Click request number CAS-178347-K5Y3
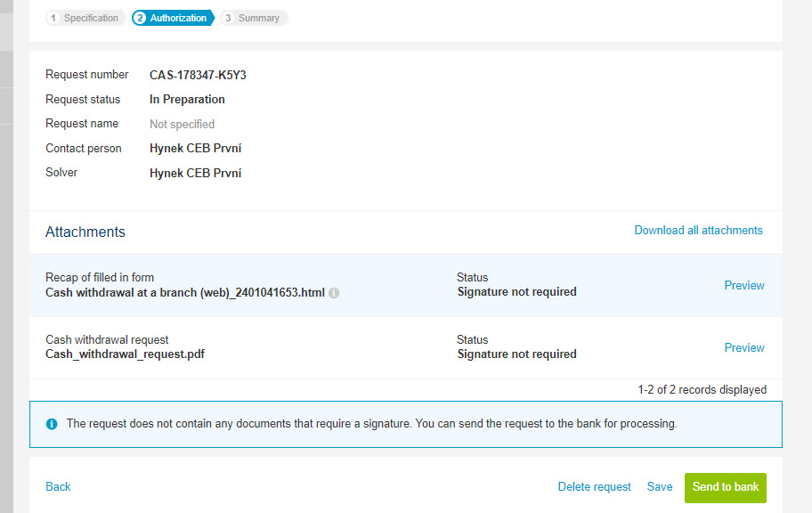The image size is (812, 513). (x=198, y=75)
